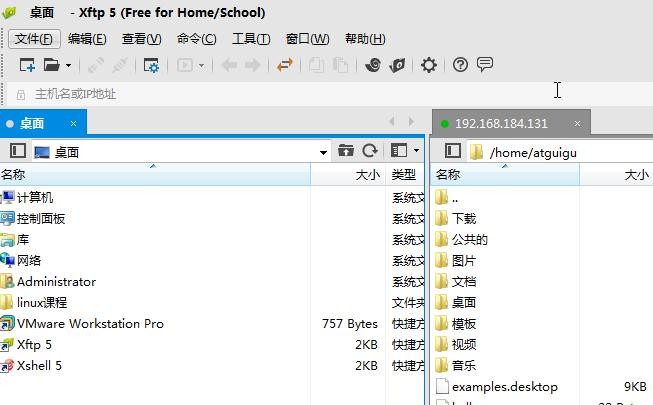653x405 pixels.
Task: Click the Forward arrow toolbar icon
Action: click(252, 65)
